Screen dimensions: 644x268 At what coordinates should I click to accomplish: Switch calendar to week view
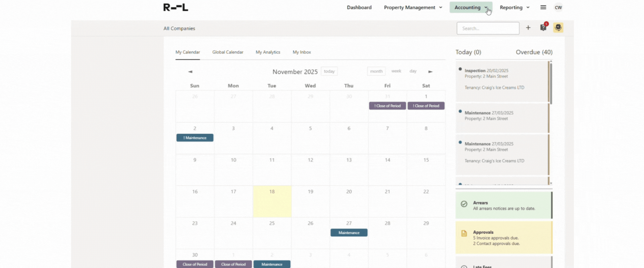point(396,71)
